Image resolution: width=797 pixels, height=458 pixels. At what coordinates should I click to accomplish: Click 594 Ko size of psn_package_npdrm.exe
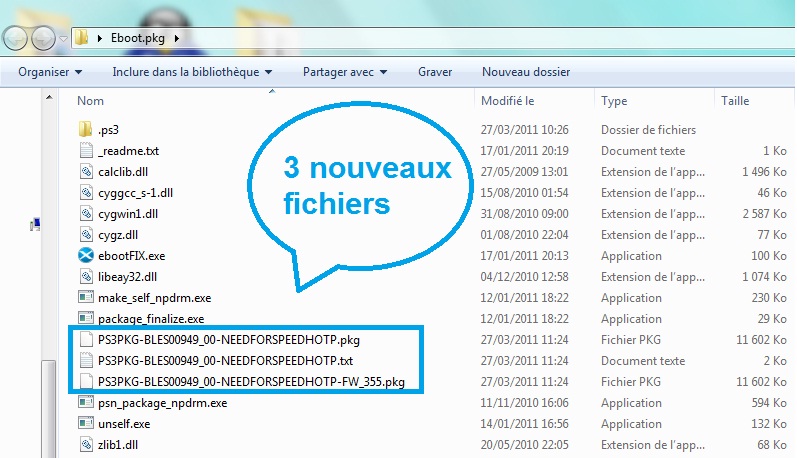coord(769,403)
